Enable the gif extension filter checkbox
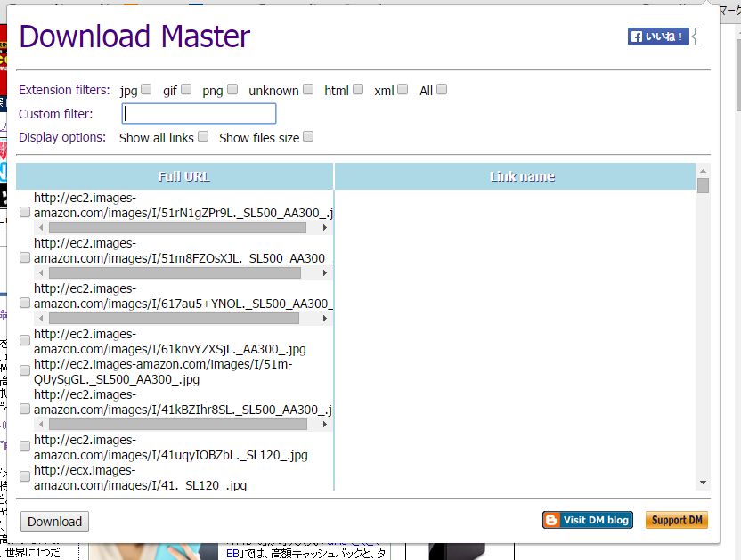Viewport: 741px width, 560px height. point(186,89)
